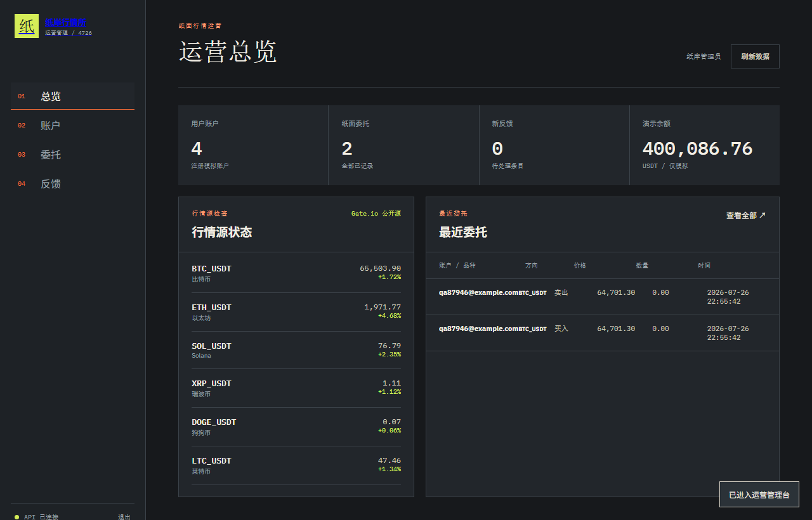
Task: Select the LTC_USDT market row
Action: 296,465
